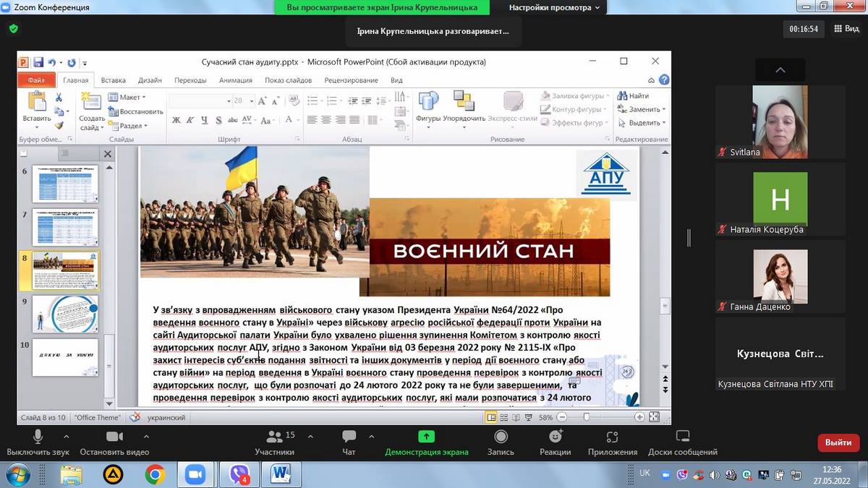Click the Record (Запись) icon
The image size is (868, 488).
tap(501, 437)
